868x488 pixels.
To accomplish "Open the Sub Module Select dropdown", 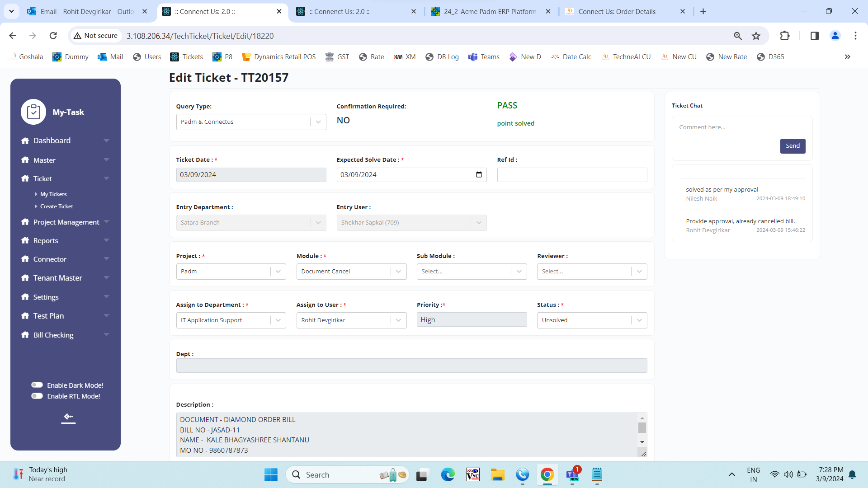I will pos(472,272).
